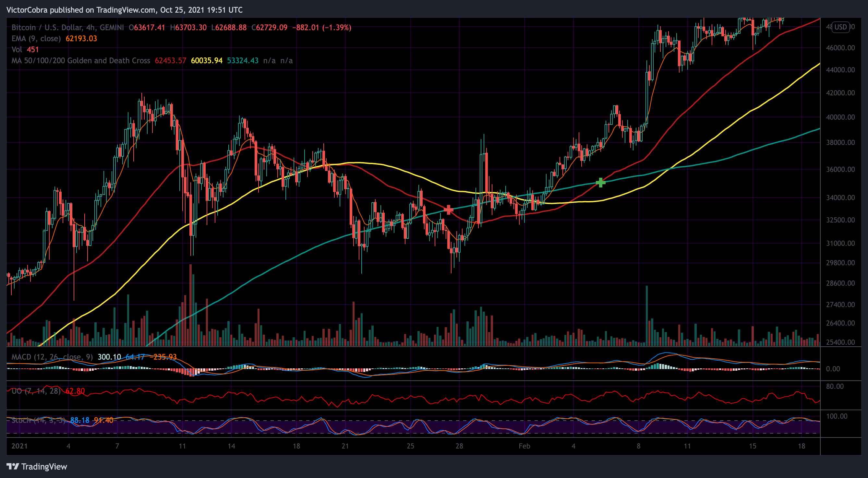868x478 pixels.
Task: Click the 0.00 MACD axis label
Action: click(833, 369)
